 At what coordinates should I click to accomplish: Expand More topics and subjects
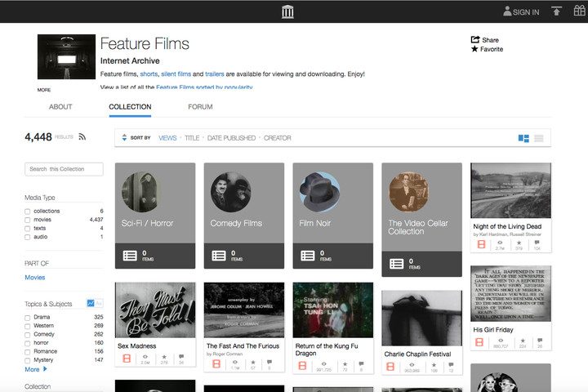click(x=35, y=369)
